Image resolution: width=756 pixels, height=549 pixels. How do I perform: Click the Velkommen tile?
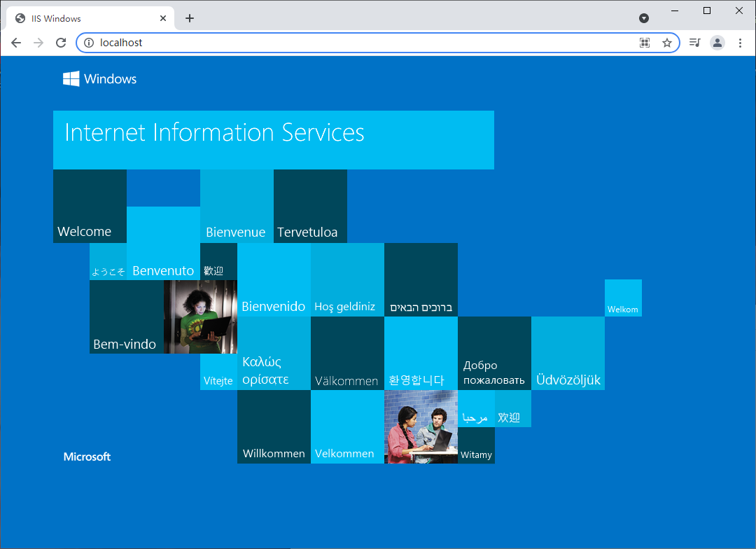(x=348, y=427)
